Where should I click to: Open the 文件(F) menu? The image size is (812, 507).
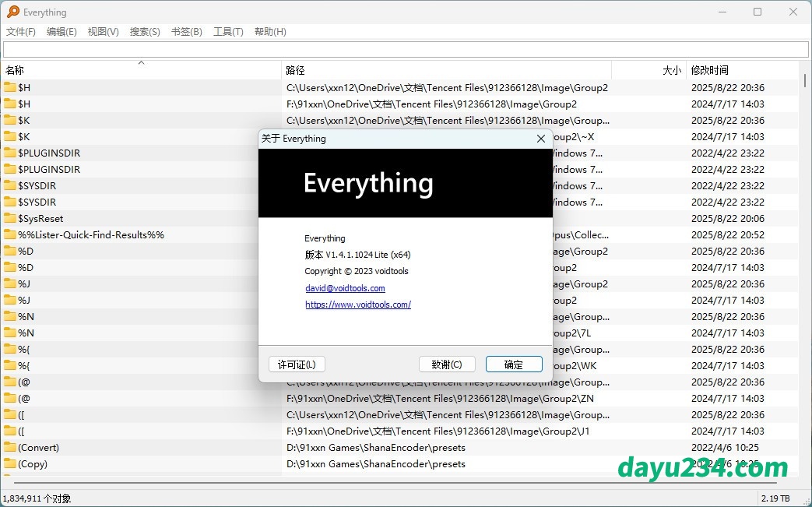tap(21, 32)
